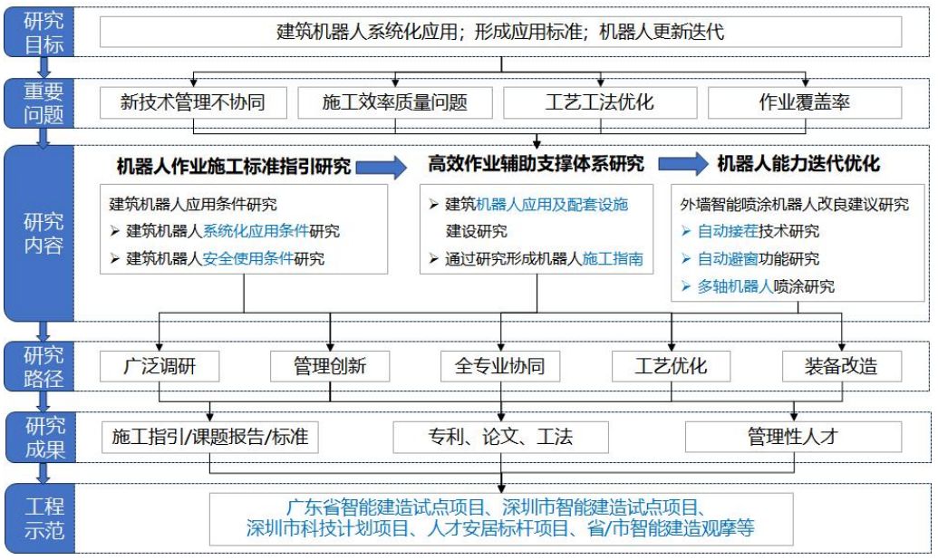The image size is (938, 560).
Task: Click blue arrow before 机器人能力迭代优化
Action: point(683,163)
